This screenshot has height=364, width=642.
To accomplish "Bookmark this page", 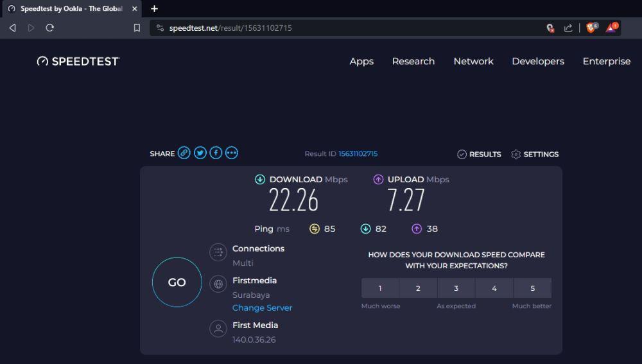I will pyautogui.click(x=137, y=28).
